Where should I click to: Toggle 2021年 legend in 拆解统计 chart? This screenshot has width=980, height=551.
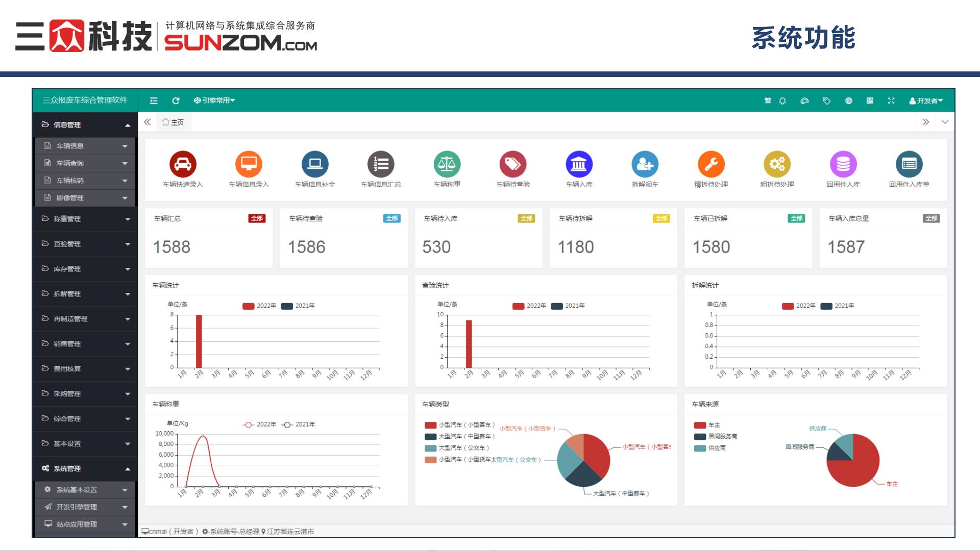pyautogui.click(x=838, y=306)
